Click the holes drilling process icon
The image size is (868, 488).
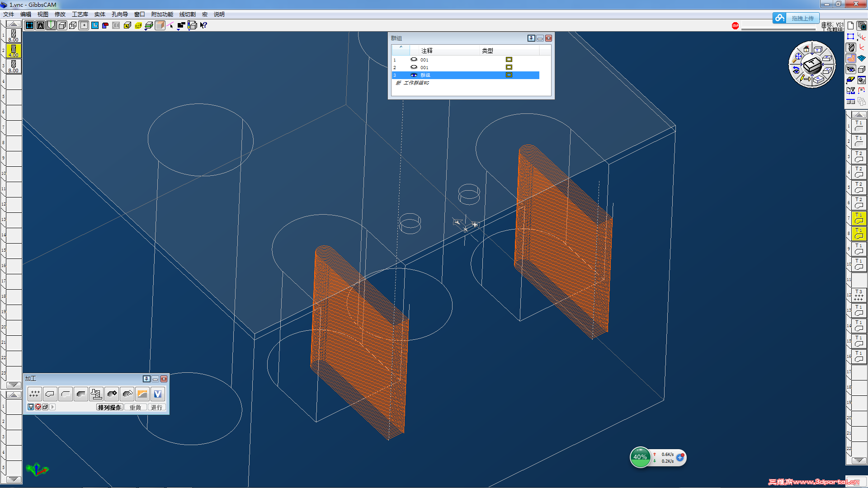point(34,394)
